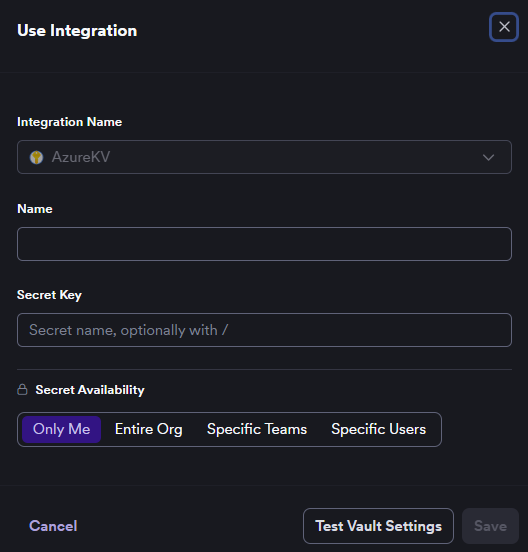Focus the Name input field
528x552 pixels.
tap(264, 244)
